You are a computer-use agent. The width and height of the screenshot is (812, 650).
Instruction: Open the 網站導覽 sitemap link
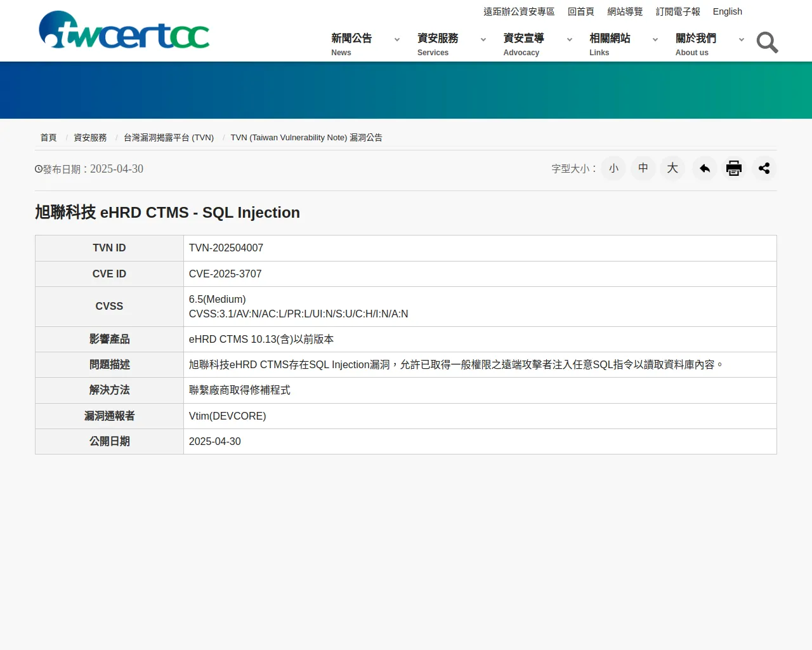(x=625, y=11)
